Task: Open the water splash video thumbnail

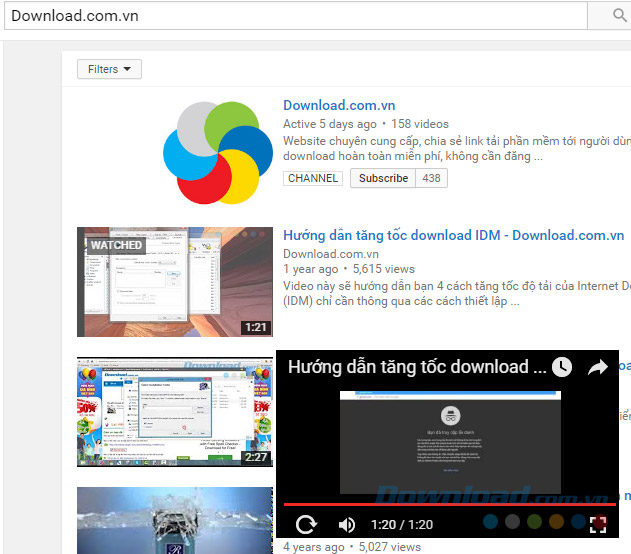Action: pyautogui.click(x=175, y=521)
